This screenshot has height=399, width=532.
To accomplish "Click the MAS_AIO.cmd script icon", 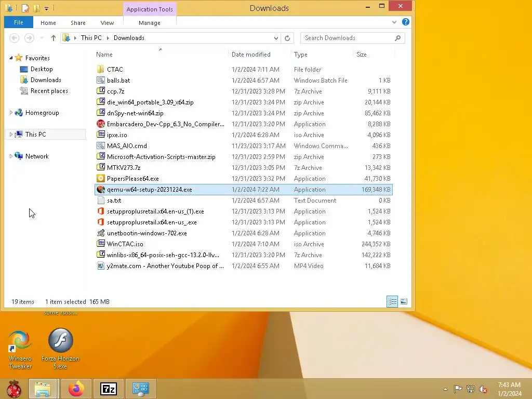I will [100, 145].
